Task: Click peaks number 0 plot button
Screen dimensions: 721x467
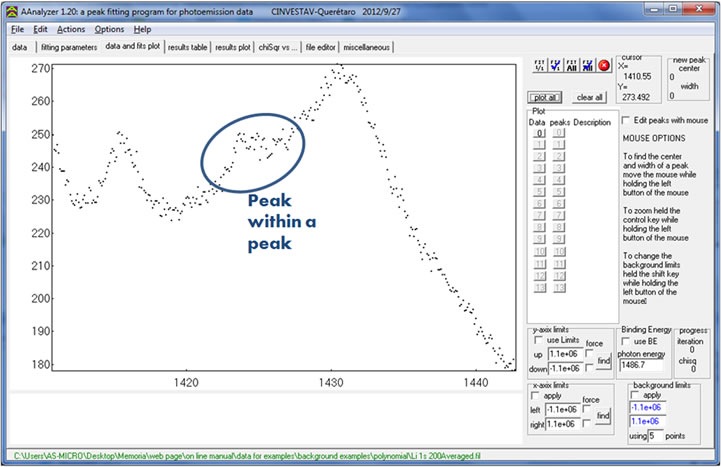Action: click(x=559, y=132)
